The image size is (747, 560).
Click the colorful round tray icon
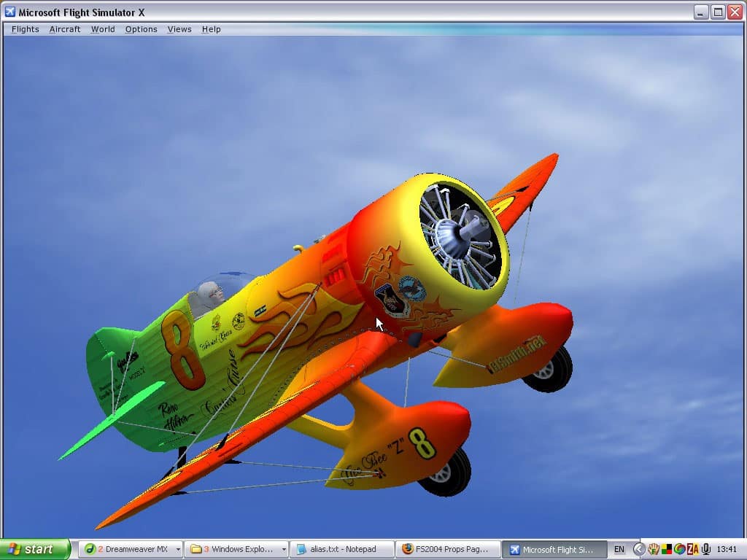point(679,549)
